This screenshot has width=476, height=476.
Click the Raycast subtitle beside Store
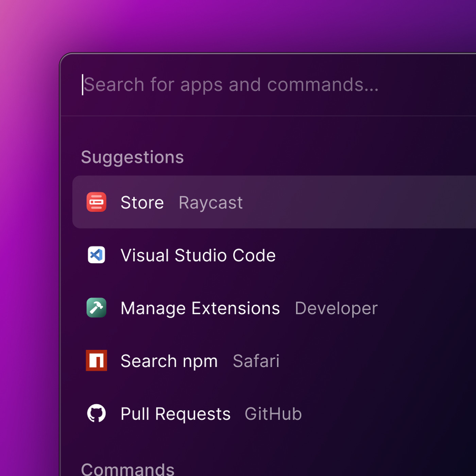(x=210, y=203)
